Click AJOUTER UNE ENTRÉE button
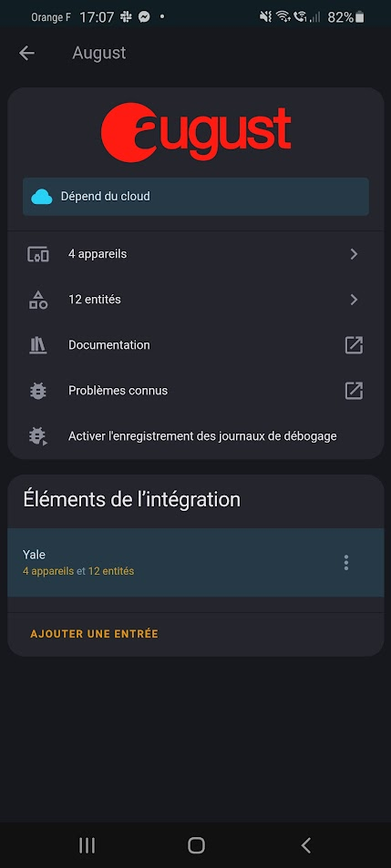Viewport: 391px width, 868px height. coord(94,634)
